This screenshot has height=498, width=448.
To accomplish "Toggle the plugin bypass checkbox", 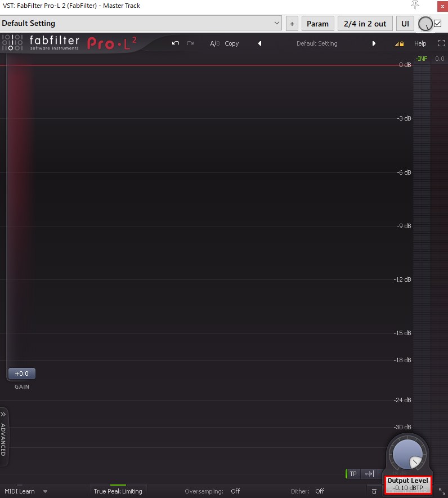I will point(438,24).
